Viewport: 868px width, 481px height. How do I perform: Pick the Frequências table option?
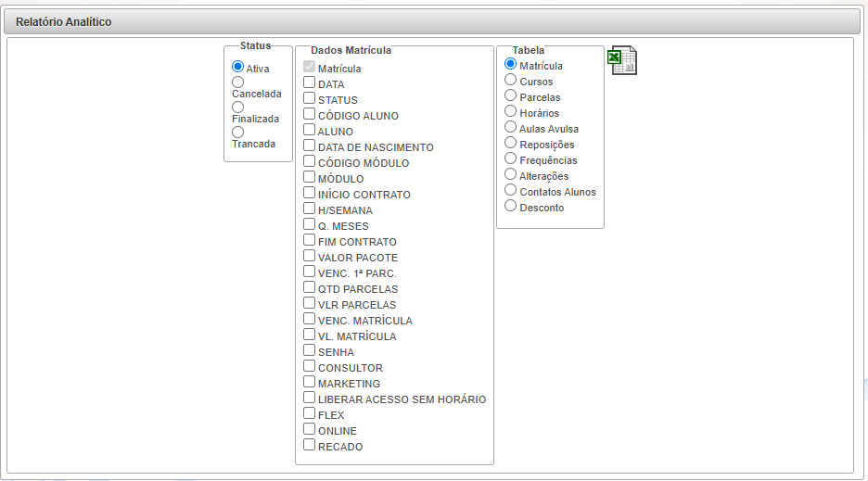[x=510, y=159]
